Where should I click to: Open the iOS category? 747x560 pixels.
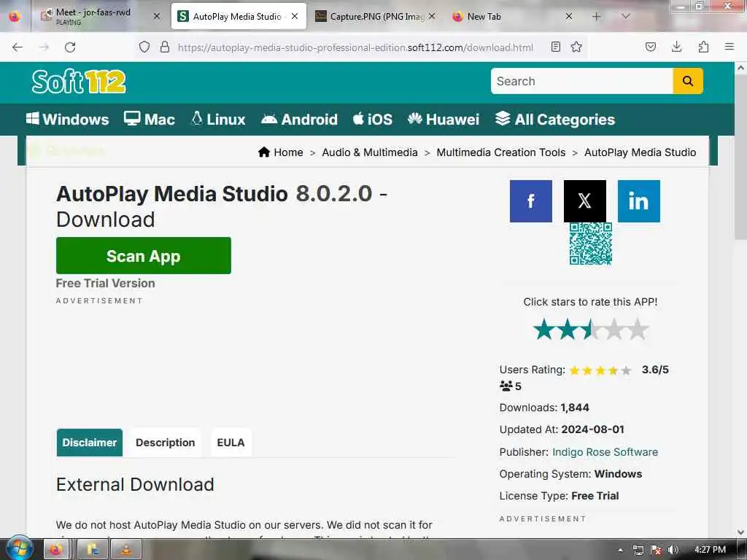[x=373, y=119]
